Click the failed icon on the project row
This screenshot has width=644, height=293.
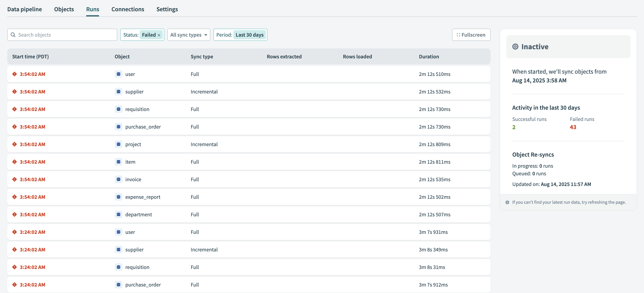pyautogui.click(x=15, y=144)
